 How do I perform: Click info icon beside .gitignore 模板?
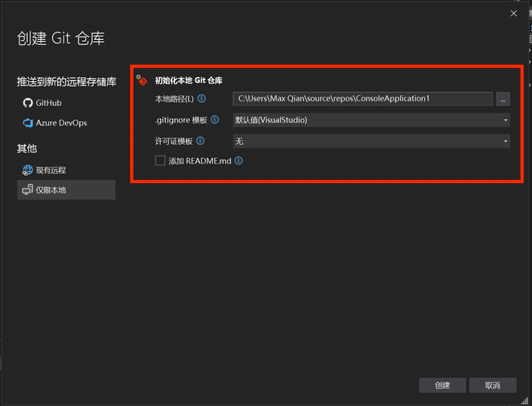tap(215, 120)
